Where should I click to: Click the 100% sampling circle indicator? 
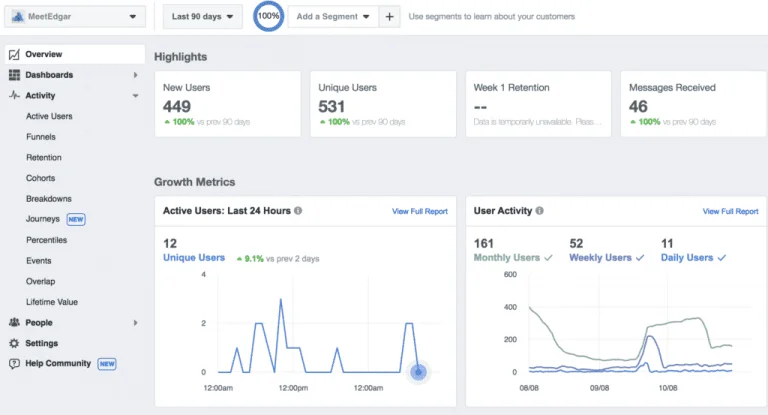pyautogui.click(x=268, y=16)
